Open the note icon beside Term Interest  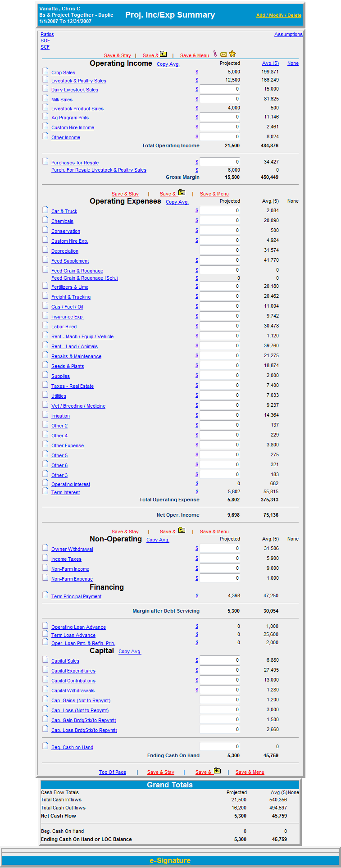[45, 491]
